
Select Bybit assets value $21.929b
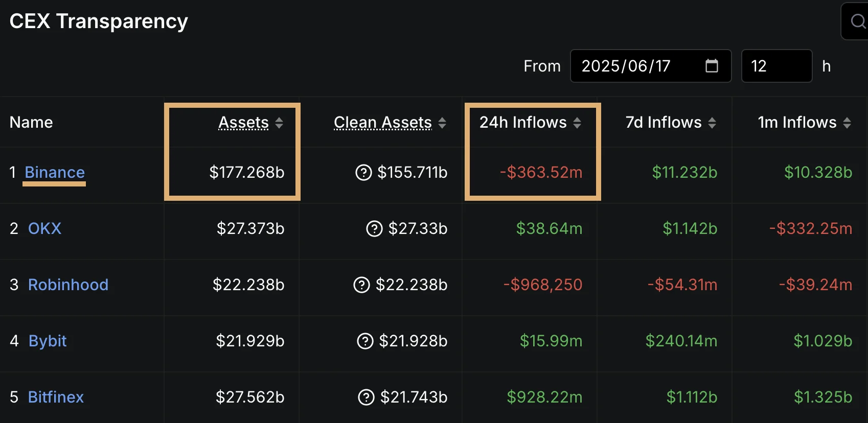[250, 341]
